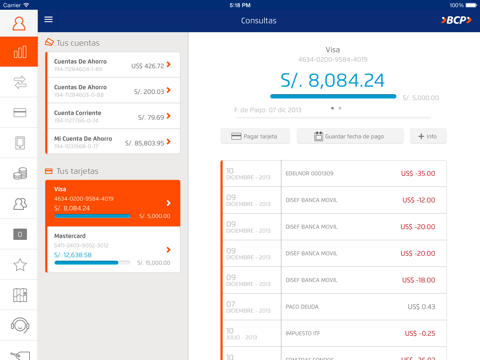The image size is (480, 360).
Task: Select the bar chart Consultas icon
Action: pyautogui.click(x=19, y=52)
